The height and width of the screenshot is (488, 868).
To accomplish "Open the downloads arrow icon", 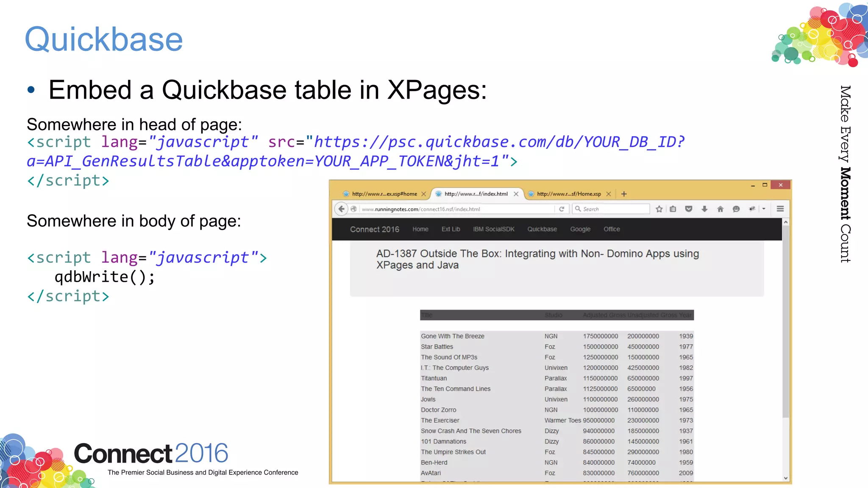I will [x=704, y=209].
